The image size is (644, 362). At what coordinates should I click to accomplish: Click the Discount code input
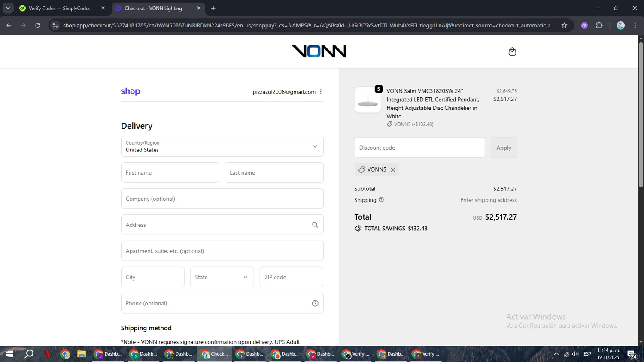tap(419, 148)
